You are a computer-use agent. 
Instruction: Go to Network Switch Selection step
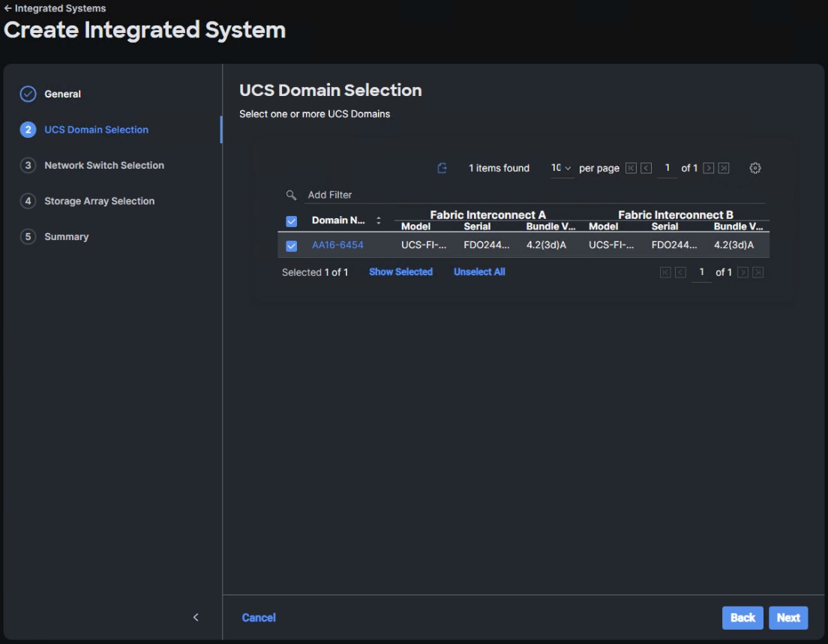103,166
